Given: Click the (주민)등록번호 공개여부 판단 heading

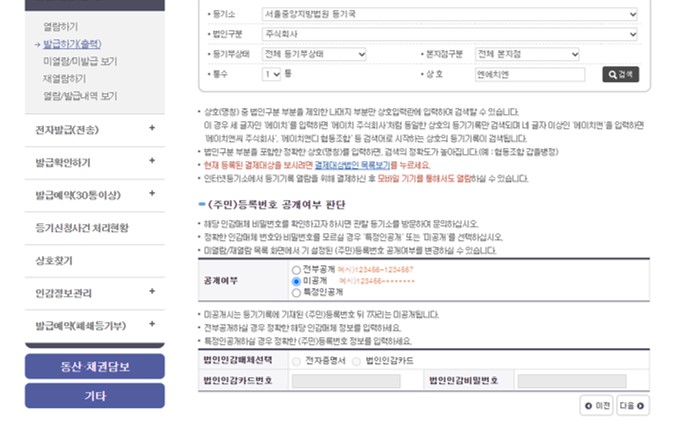Looking at the screenshot, I should point(276,205).
